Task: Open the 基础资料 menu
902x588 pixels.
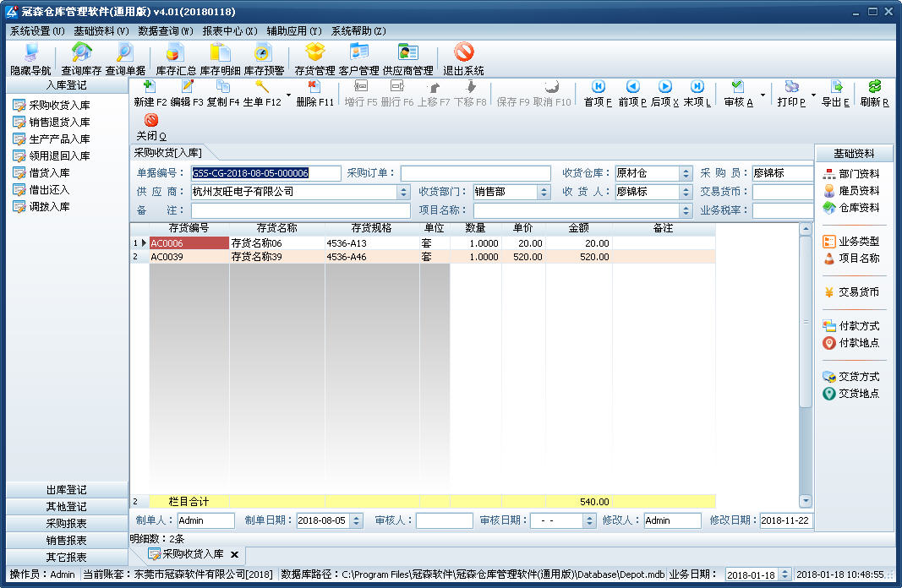Action: 101,31
